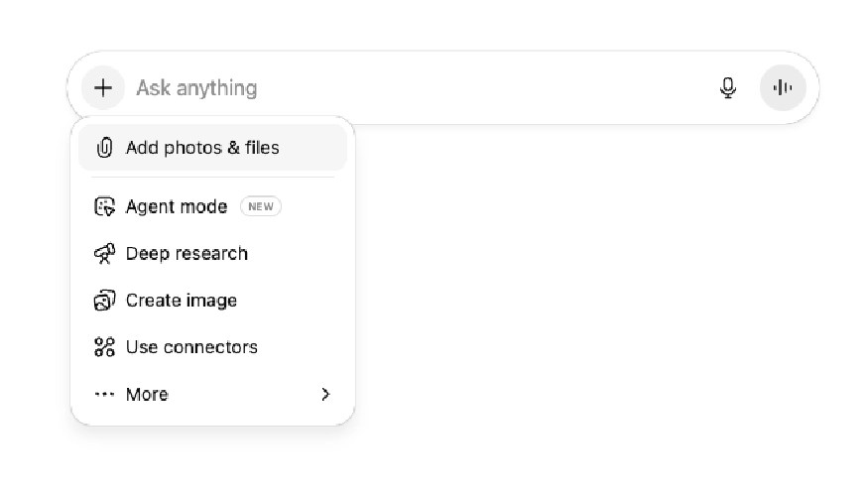Click the plus button in the prompt bar

[x=103, y=87]
